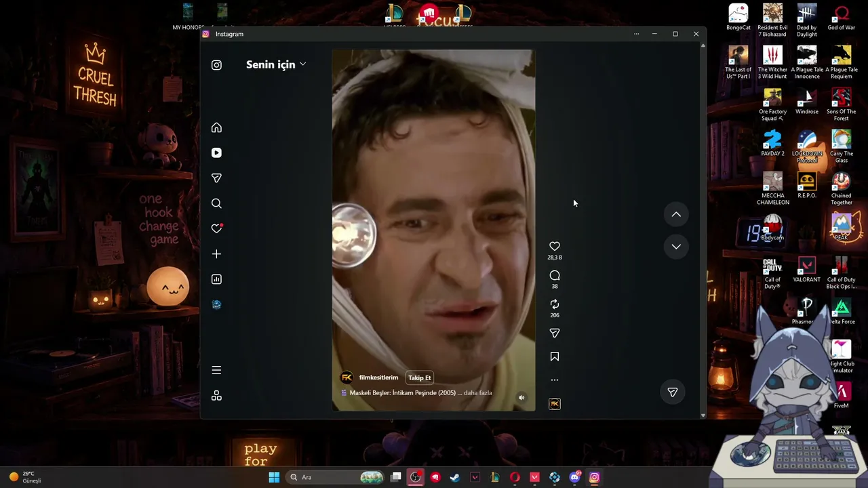Open the Instagram home feed icon
Screen dimensions: 868x488
coord(216,127)
